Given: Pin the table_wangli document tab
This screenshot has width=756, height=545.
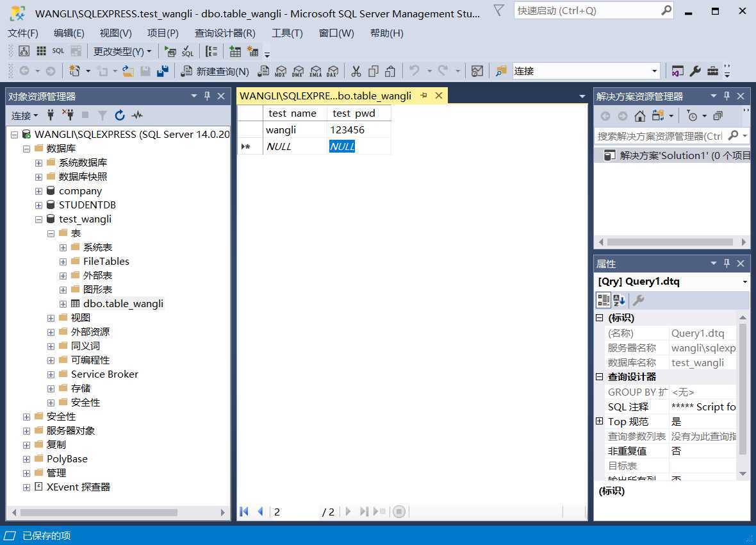Looking at the screenshot, I should pyautogui.click(x=423, y=96).
